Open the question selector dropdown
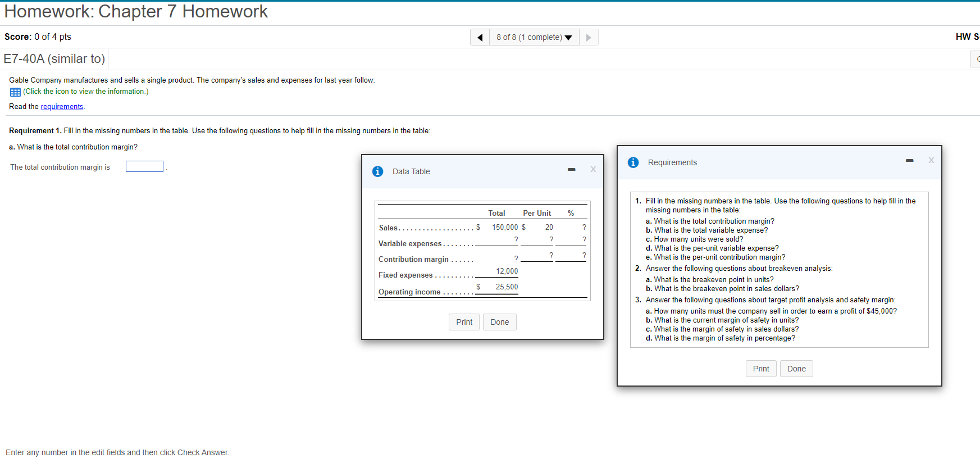This screenshot has height=458, width=980. [534, 37]
